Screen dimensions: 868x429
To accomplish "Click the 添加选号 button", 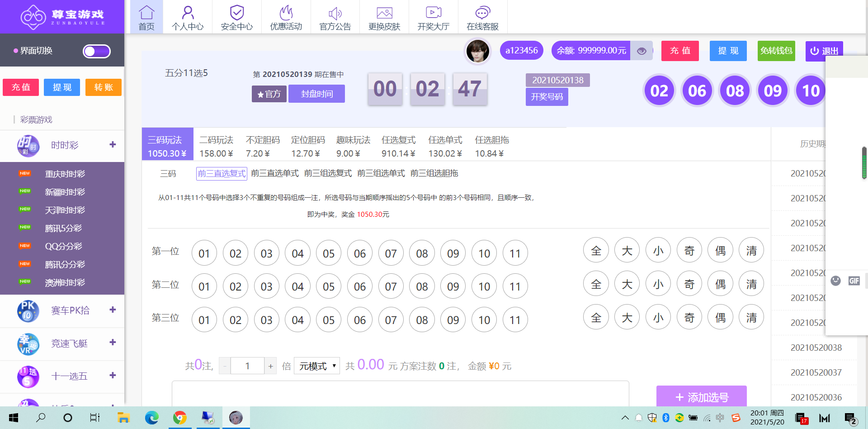I will pyautogui.click(x=701, y=397).
